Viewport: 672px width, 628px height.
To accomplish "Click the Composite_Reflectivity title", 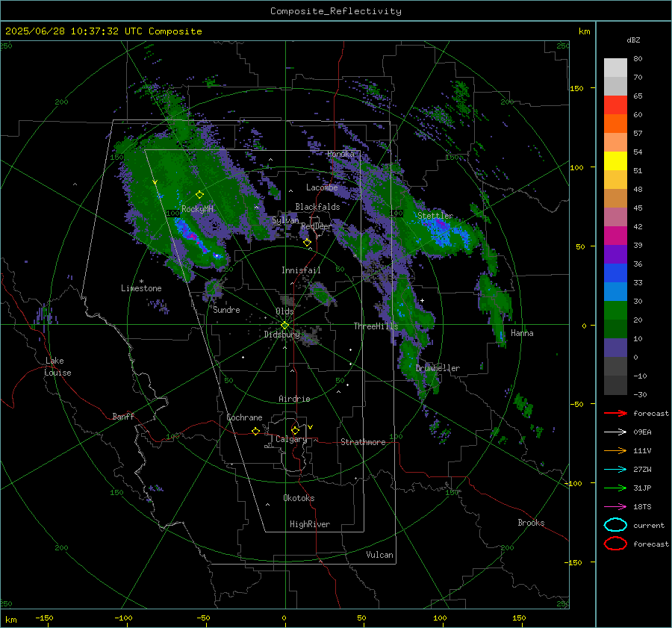I will [x=336, y=11].
